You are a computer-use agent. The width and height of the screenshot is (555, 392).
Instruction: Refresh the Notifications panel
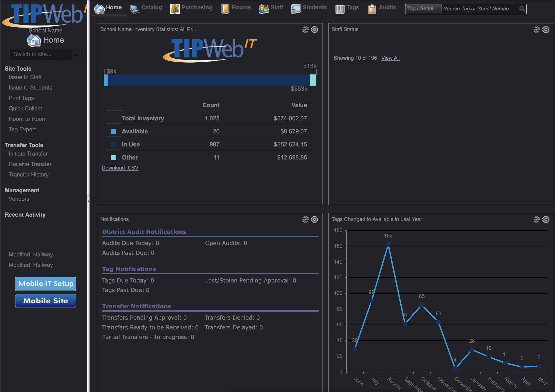pyautogui.click(x=305, y=219)
